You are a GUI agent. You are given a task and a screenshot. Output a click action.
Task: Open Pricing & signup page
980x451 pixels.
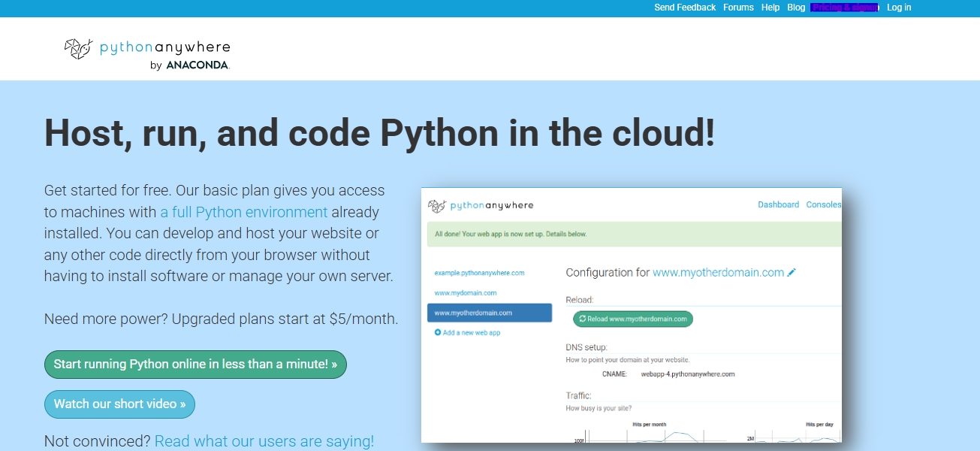pos(845,8)
